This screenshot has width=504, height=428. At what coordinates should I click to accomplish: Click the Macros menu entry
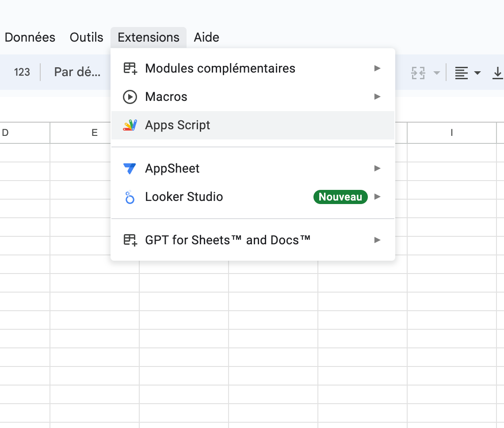pos(252,97)
